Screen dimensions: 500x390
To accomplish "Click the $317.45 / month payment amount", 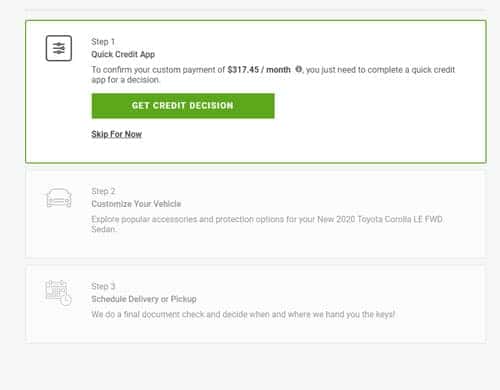I will click(x=259, y=70).
